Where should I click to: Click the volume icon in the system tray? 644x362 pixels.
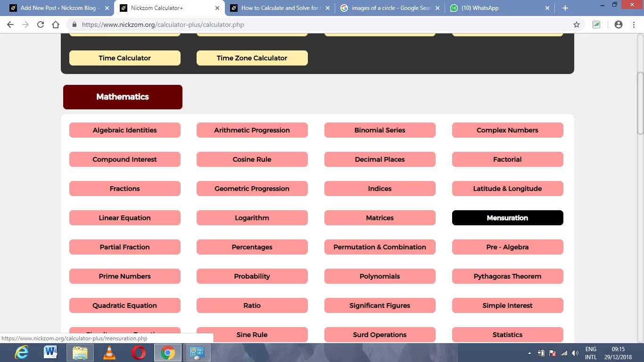[x=575, y=353]
